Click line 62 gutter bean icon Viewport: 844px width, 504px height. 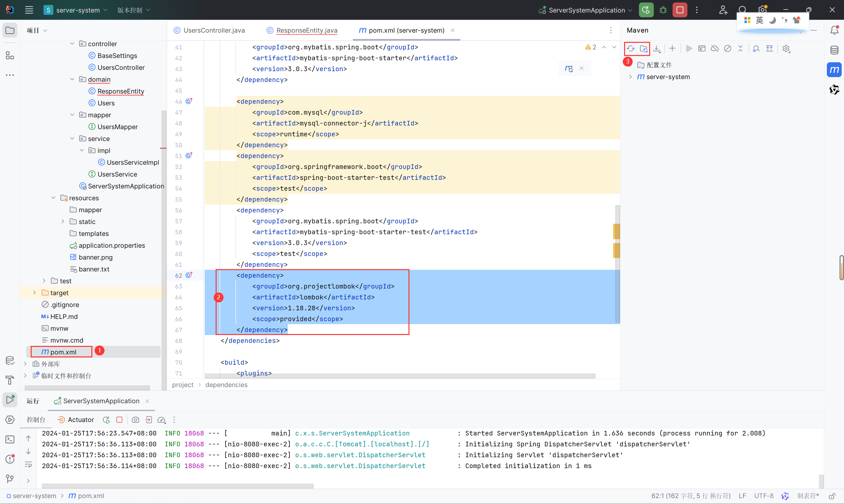(189, 275)
